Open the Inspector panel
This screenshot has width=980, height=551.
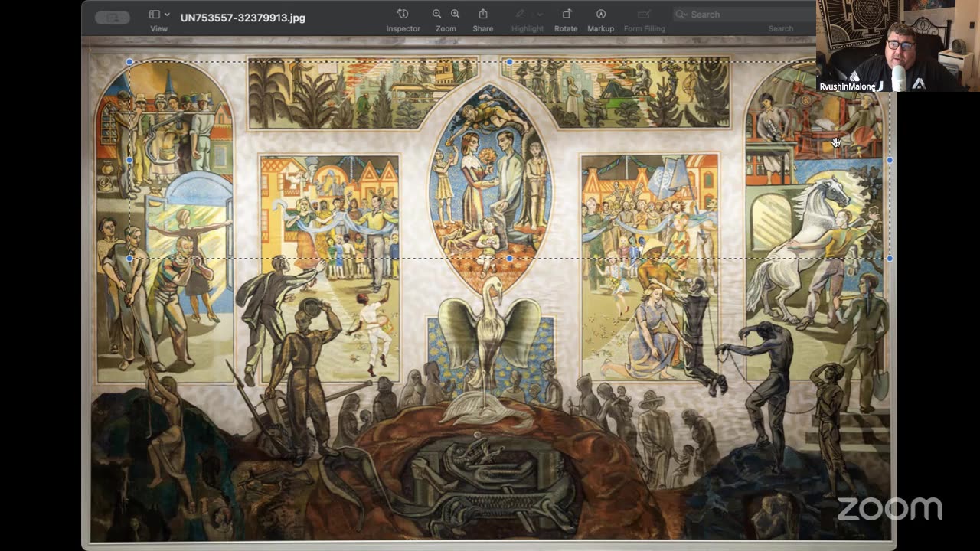(x=403, y=14)
